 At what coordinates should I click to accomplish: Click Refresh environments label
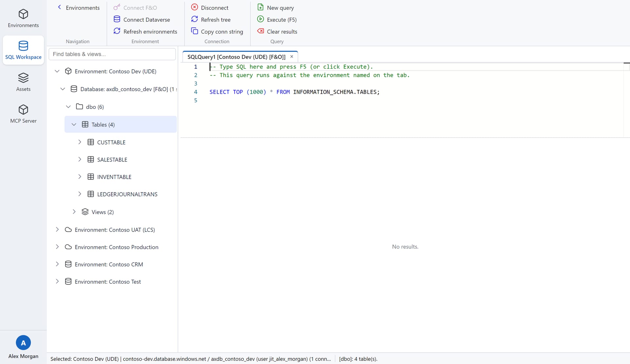150,31
